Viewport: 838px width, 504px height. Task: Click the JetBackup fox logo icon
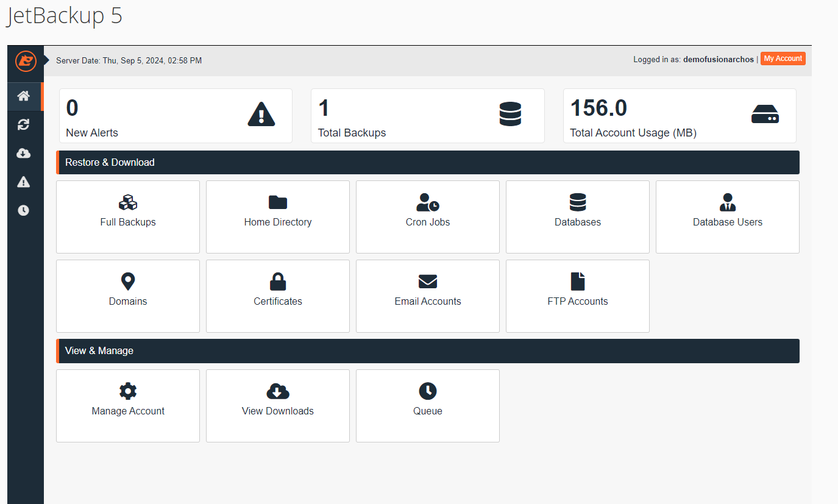tap(26, 61)
